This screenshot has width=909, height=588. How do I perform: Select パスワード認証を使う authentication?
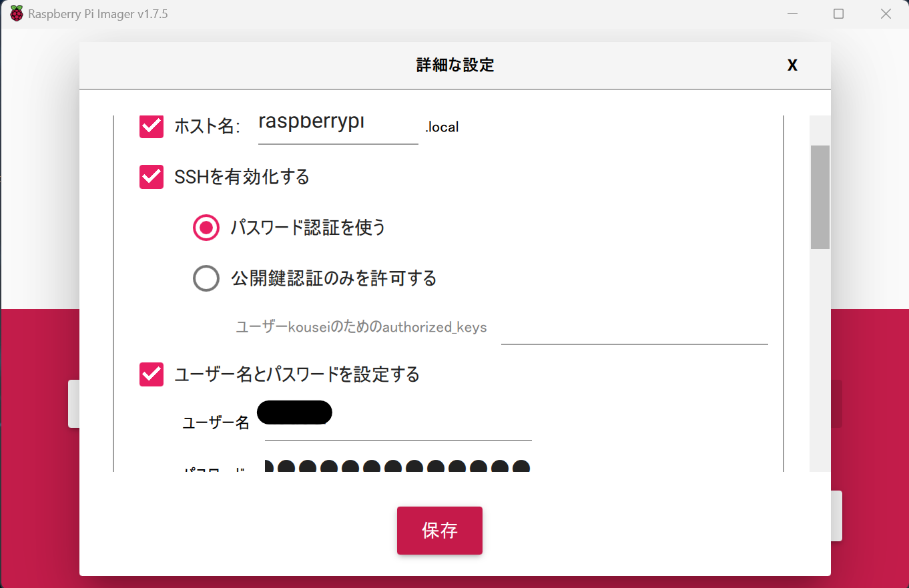[x=206, y=228]
